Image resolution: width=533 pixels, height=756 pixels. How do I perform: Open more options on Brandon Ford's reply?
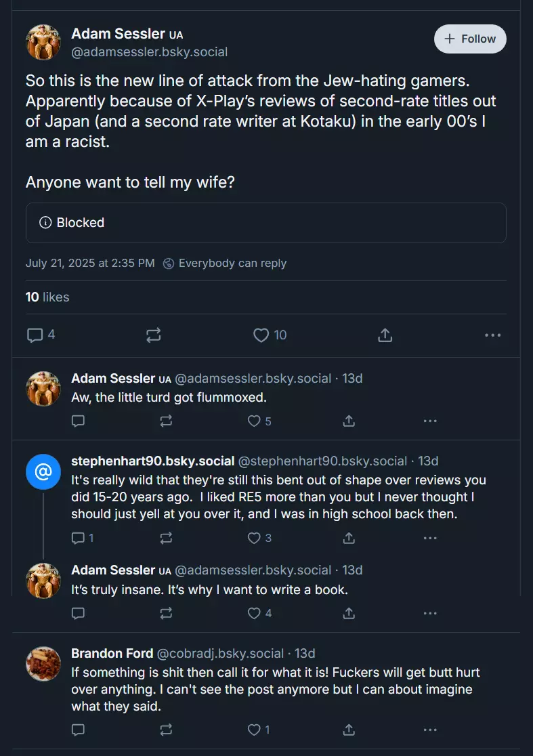click(x=430, y=730)
